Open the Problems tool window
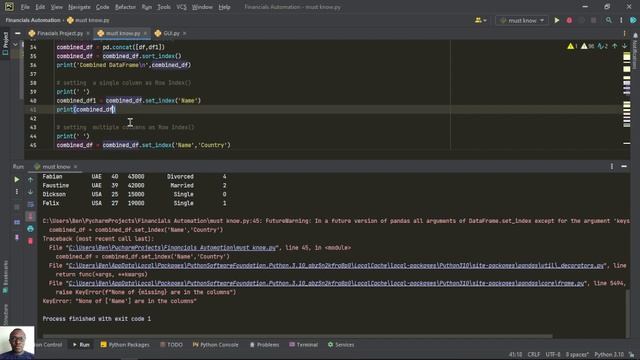The width and height of the screenshot is (640, 360). (x=264, y=345)
